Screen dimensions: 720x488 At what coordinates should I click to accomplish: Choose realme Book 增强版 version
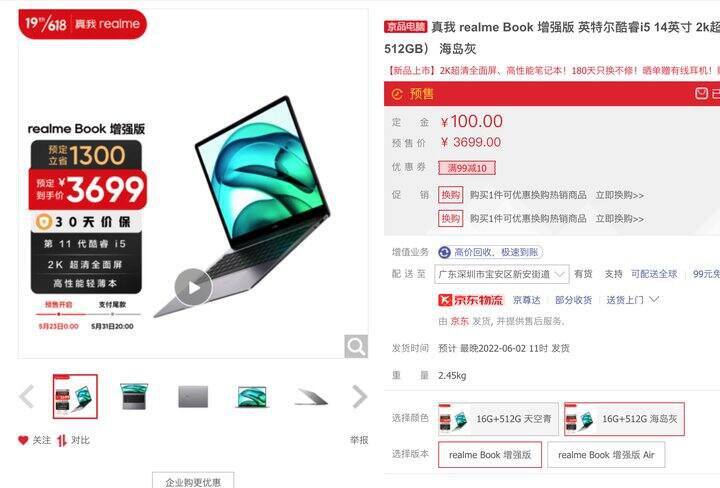[x=490, y=455]
